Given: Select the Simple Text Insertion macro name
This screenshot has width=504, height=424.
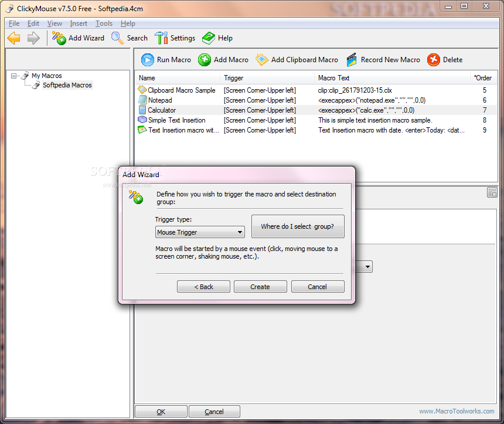Looking at the screenshot, I should [177, 120].
